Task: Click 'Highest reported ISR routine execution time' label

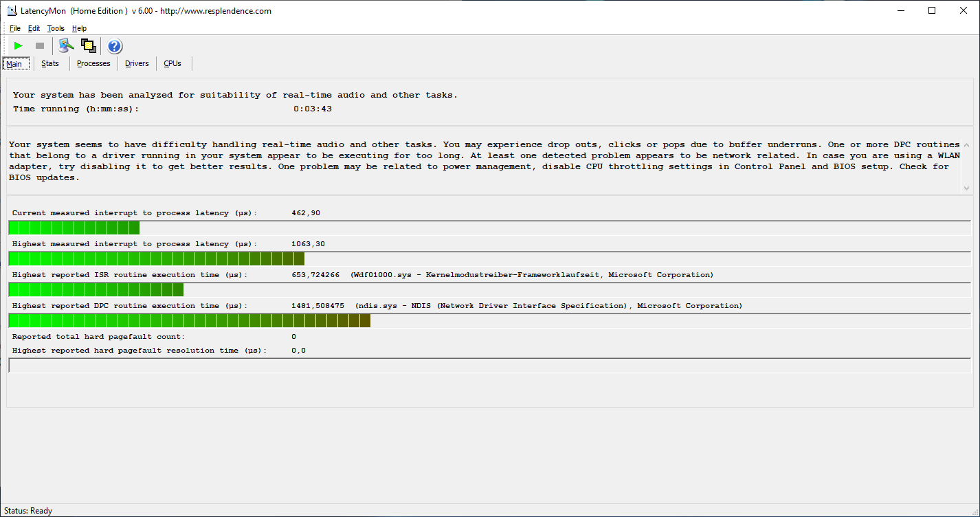Action: click(x=129, y=275)
